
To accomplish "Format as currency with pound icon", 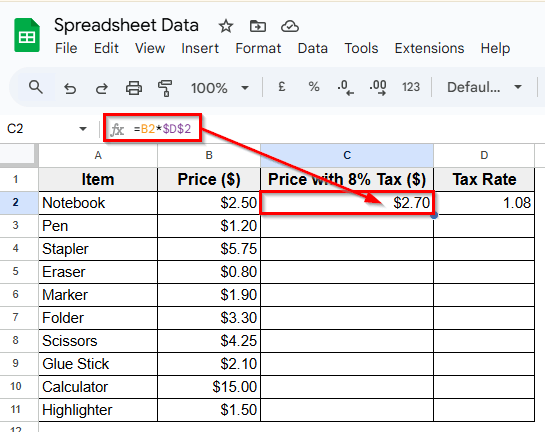I will (x=282, y=87).
